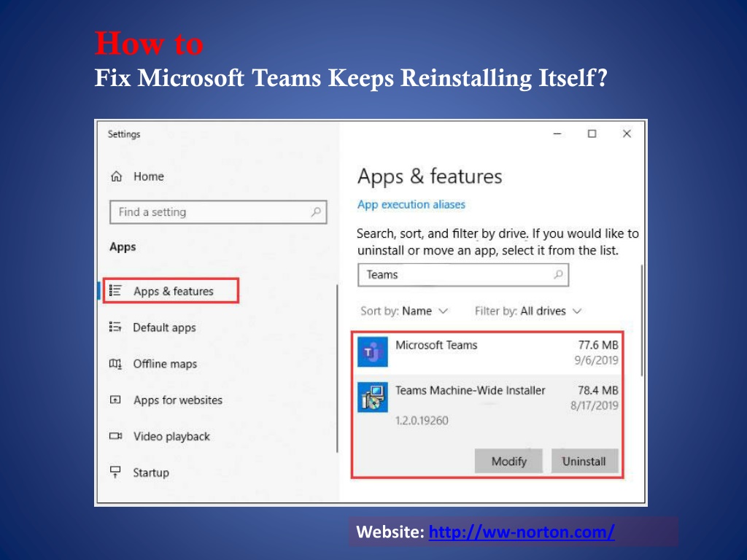747x560 pixels.
Task: Open the Offline maps section
Action: pyautogui.click(x=165, y=364)
